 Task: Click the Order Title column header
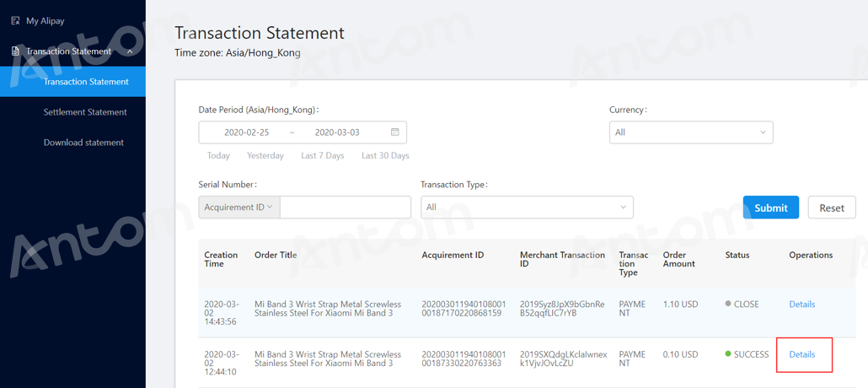click(x=276, y=255)
